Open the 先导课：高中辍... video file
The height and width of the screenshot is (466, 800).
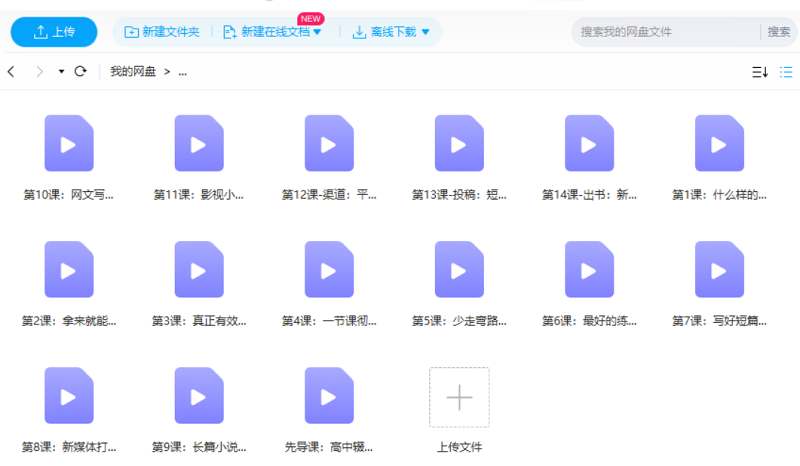pos(329,396)
